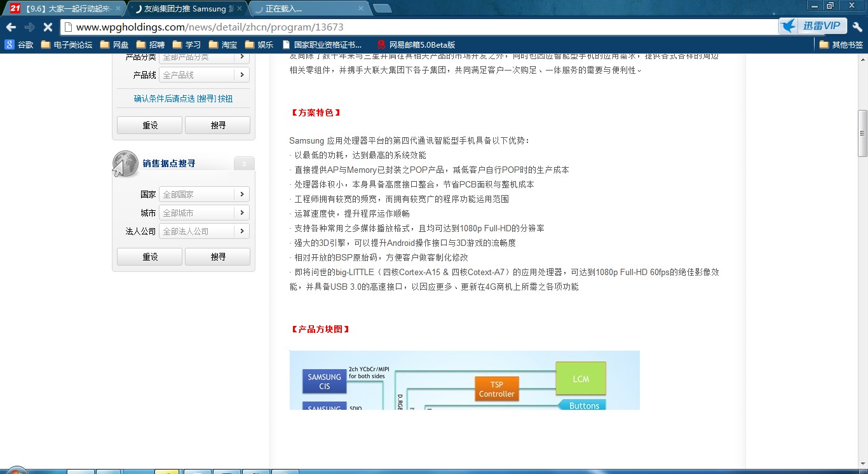Expand the 产品线 dropdown

point(242,75)
